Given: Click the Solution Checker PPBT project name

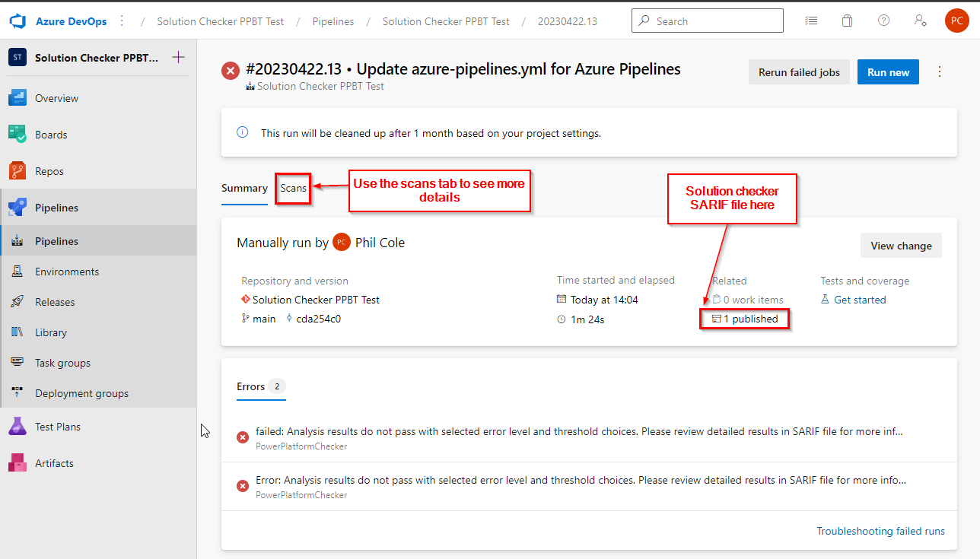Looking at the screenshot, I should click(x=97, y=58).
